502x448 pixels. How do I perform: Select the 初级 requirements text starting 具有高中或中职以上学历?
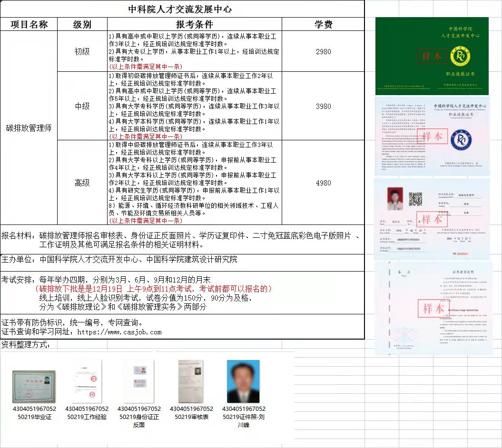pyautogui.click(x=195, y=51)
